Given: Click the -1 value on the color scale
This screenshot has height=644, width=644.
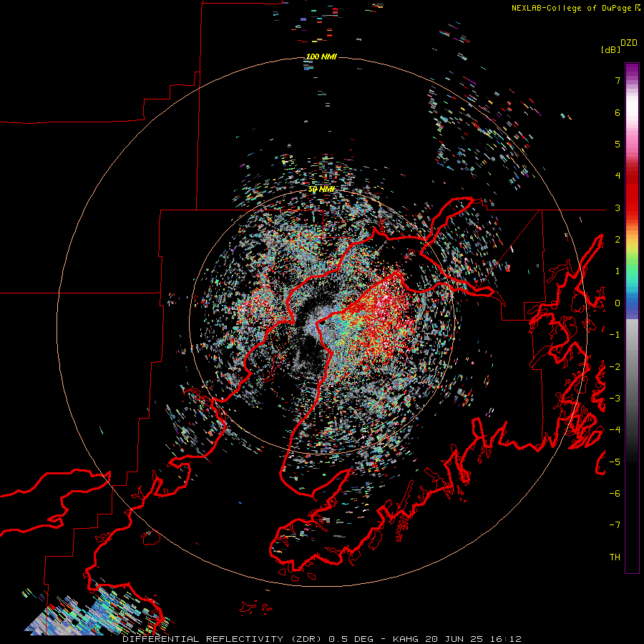Looking at the screenshot, I should (615, 335).
